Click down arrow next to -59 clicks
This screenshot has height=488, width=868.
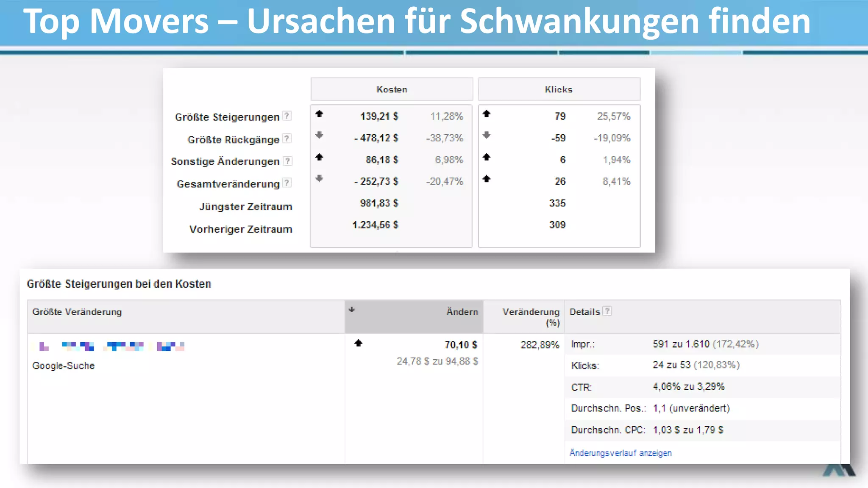tap(487, 135)
